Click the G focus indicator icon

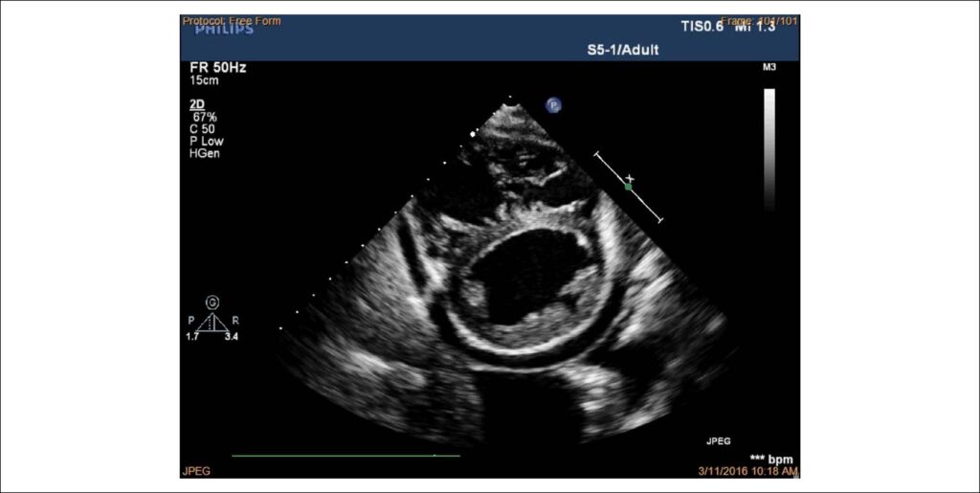pos(213,303)
